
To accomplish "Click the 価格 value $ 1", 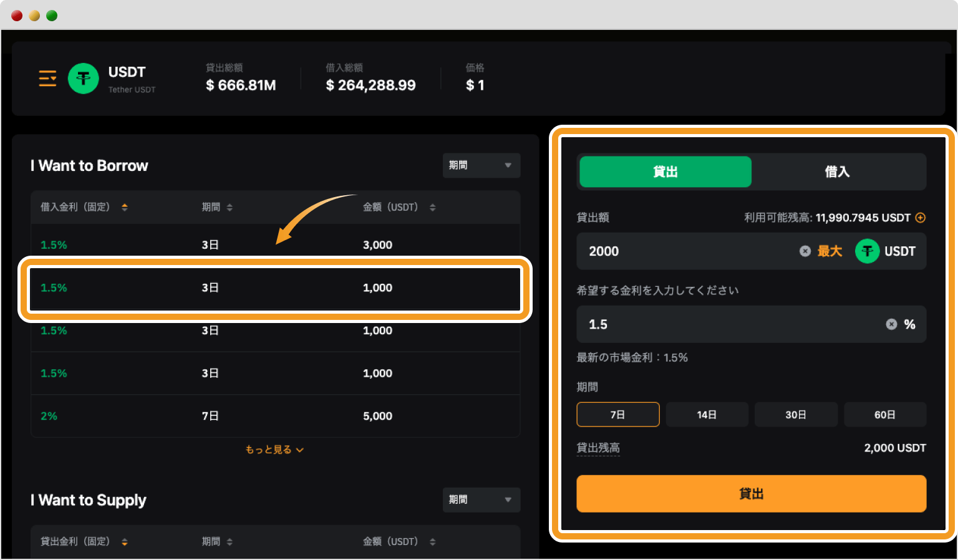I will (475, 85).
